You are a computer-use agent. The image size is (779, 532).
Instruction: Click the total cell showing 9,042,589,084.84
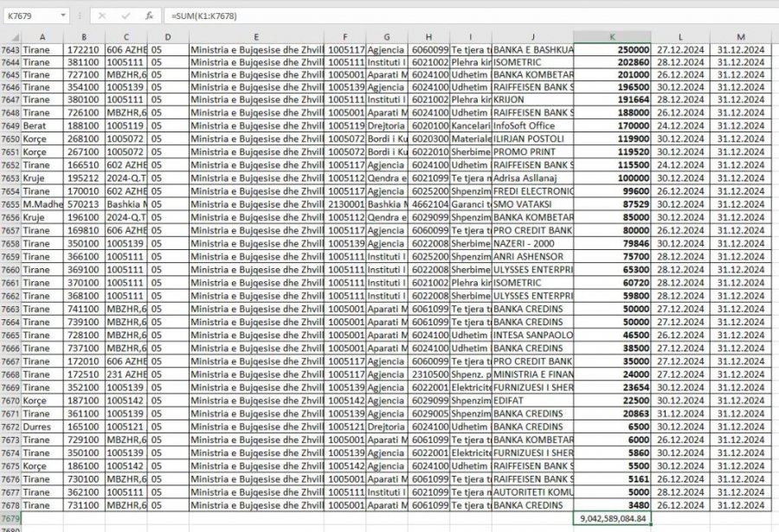tap(612, 517)
